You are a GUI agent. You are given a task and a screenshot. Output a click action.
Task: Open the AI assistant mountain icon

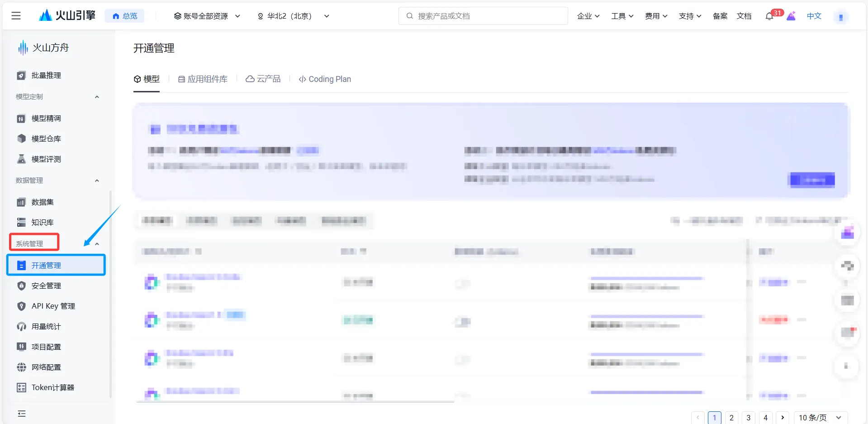[x=791, y=16]
